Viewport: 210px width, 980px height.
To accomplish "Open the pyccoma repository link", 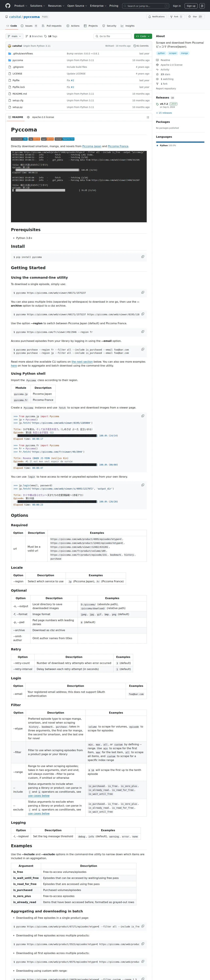I will pyautogui.click(x=32, y=17).
